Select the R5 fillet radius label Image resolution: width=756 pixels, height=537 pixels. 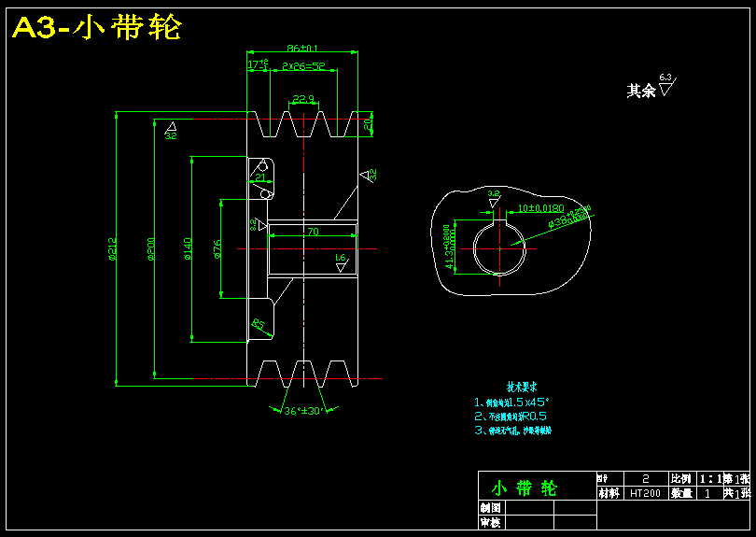coord(259,325)
